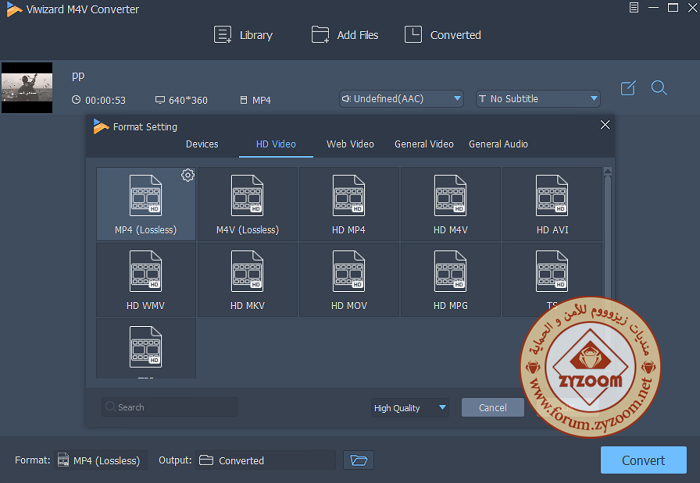Image resolution: width=700 pixels, height=483 pixels.
Task: Click the video title pp
Action: [x=78, y=75]
